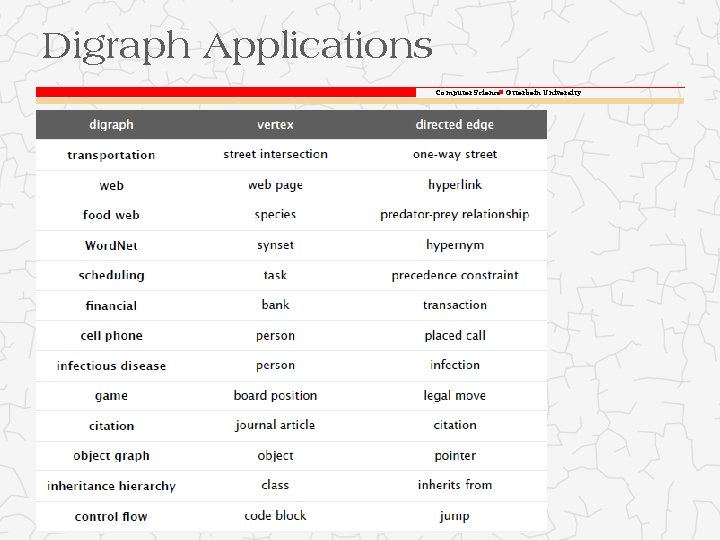Select the 'infection' cell
This screenshot has width=720, height=540.
(x=455, y=365)
